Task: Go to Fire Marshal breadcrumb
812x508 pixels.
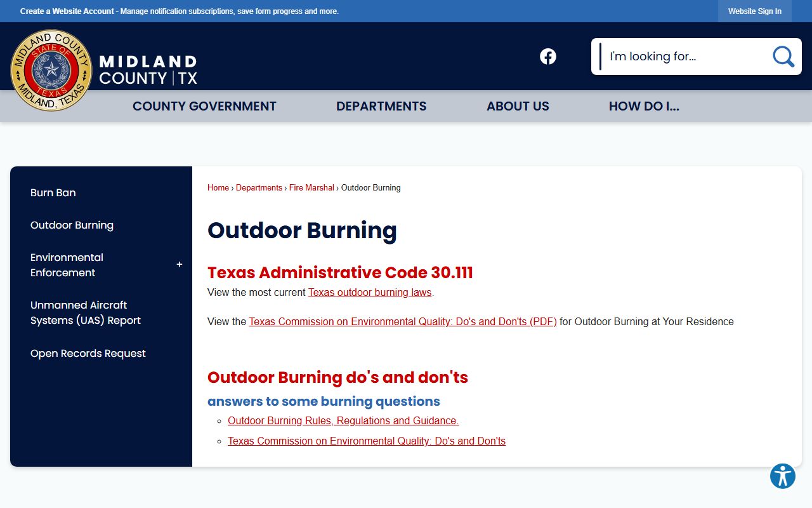Action: point(311,188)
